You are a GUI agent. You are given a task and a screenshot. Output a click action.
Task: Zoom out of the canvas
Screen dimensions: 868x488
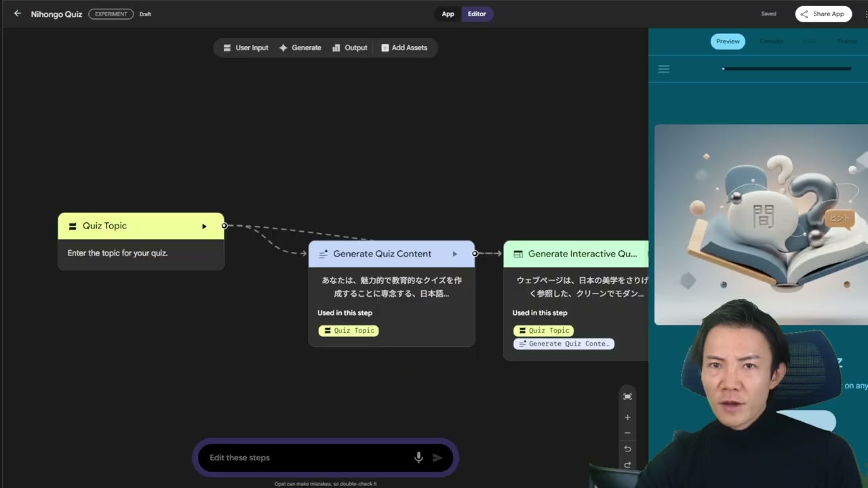point(627,433)
